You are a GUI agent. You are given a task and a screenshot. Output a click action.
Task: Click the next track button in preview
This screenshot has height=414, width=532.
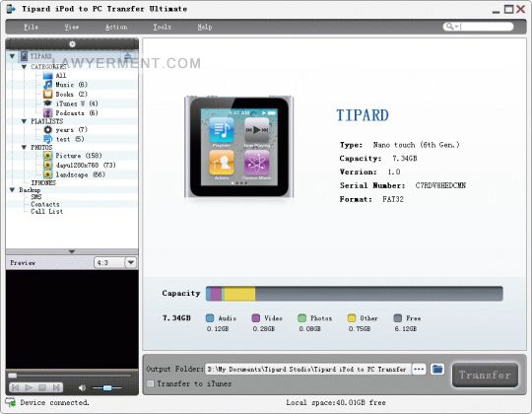[56, 387]
